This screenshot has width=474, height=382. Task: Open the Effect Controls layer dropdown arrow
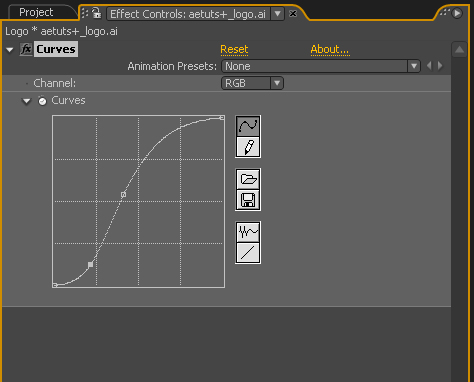[277, 14]
